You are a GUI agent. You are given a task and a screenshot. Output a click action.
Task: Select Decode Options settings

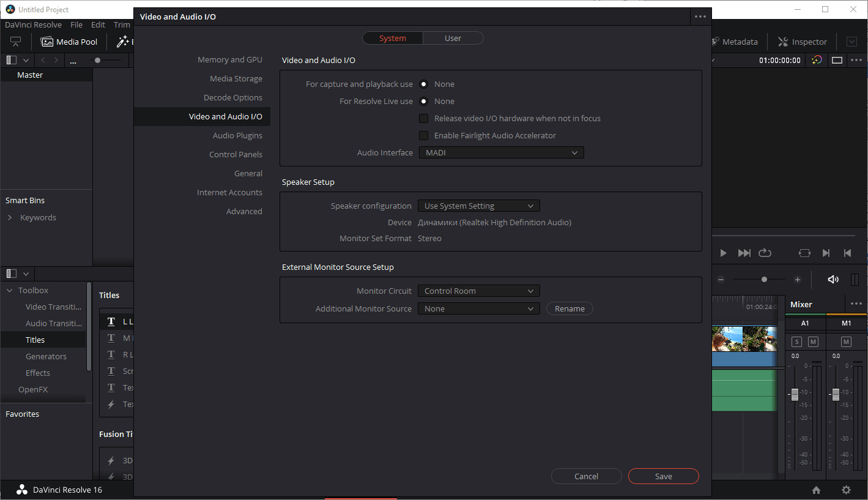coord(233,97)
